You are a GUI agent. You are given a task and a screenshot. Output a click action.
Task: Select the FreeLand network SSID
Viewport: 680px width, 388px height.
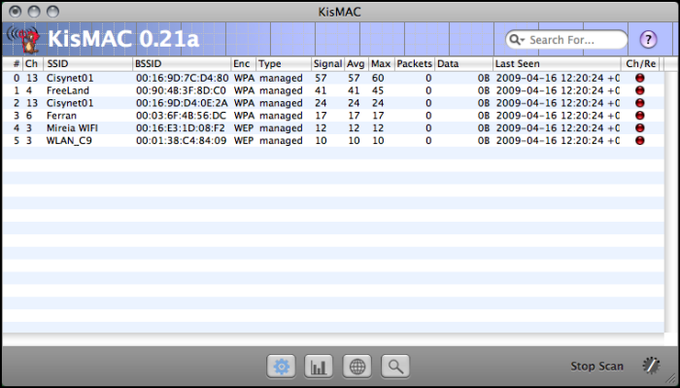pyautogui.click(x=68, y=91)
